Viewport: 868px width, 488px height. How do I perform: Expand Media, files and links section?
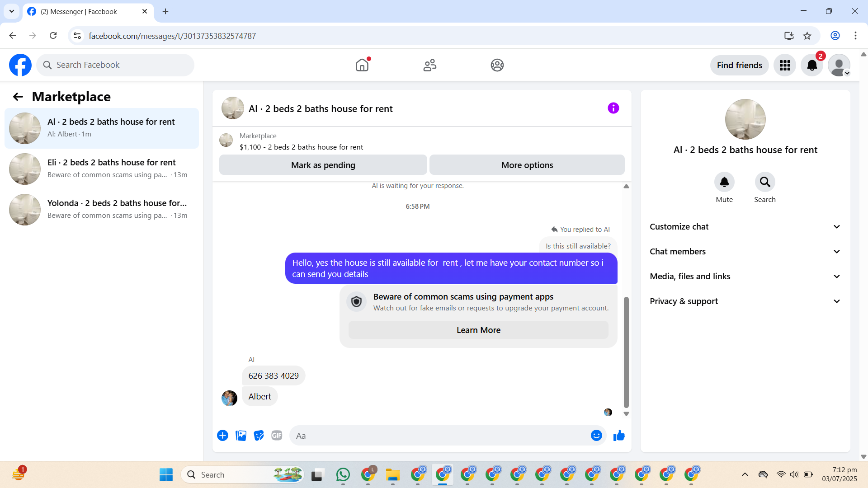[x=745, y=277]
